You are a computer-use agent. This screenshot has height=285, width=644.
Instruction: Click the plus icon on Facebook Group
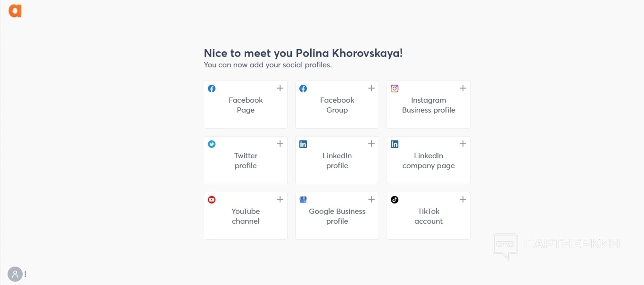click(x=372, y=88)
